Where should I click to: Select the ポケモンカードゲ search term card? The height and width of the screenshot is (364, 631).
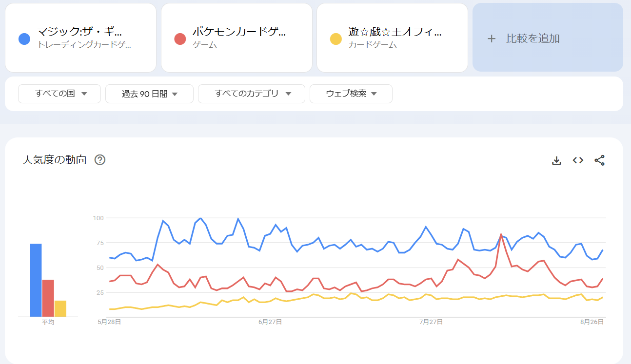click(x=237, y=38)
